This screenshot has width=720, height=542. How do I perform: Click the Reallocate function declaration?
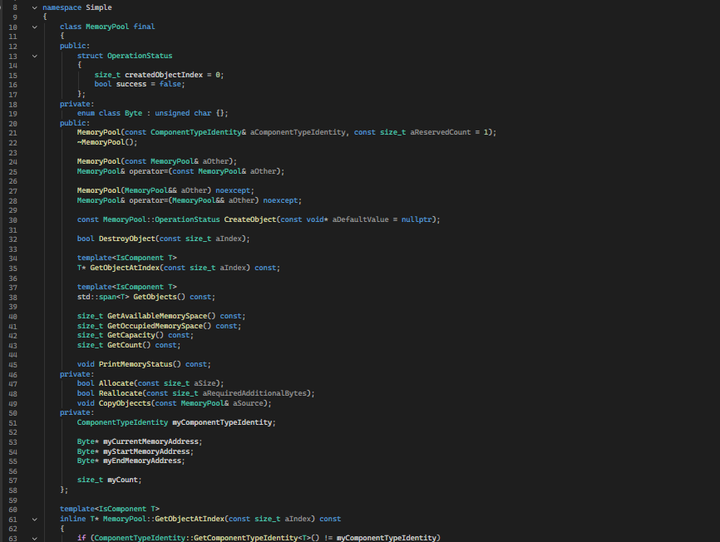pyautogui.click(x=121, y=393)
